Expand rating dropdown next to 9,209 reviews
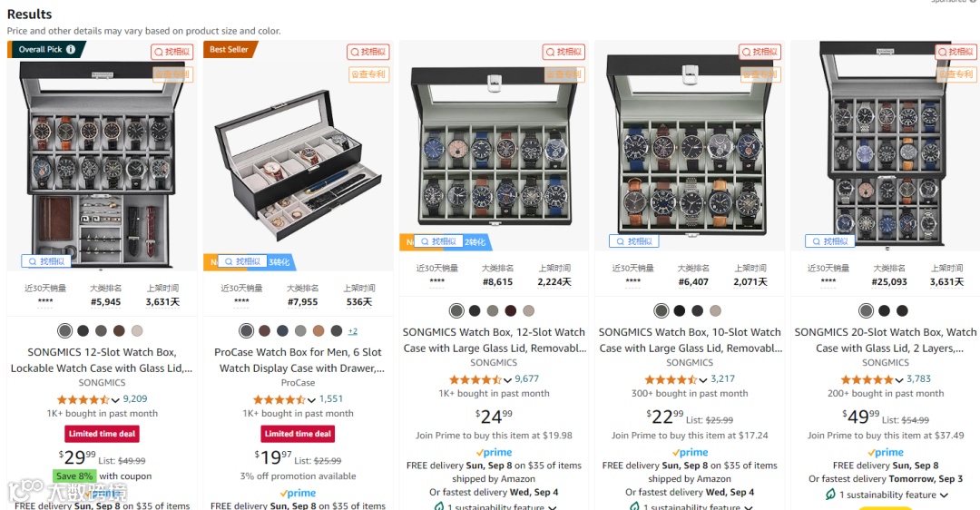Screen dimensions: 980x510 [115, 400]
